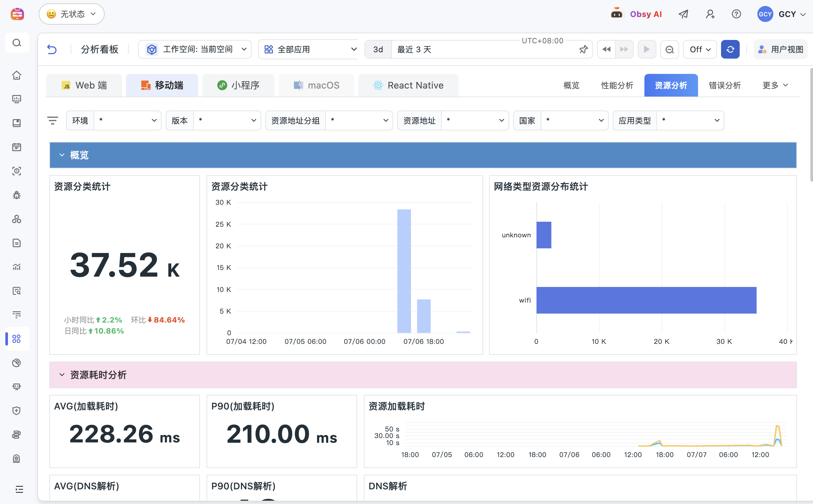
Task: Click the 用户视图 button
Action: point(780,49)
